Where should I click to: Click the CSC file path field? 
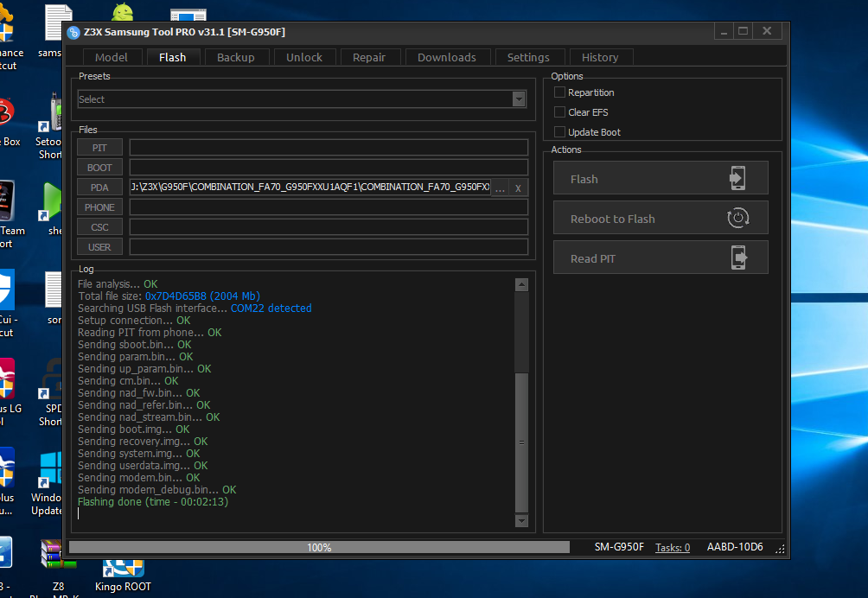329,227
